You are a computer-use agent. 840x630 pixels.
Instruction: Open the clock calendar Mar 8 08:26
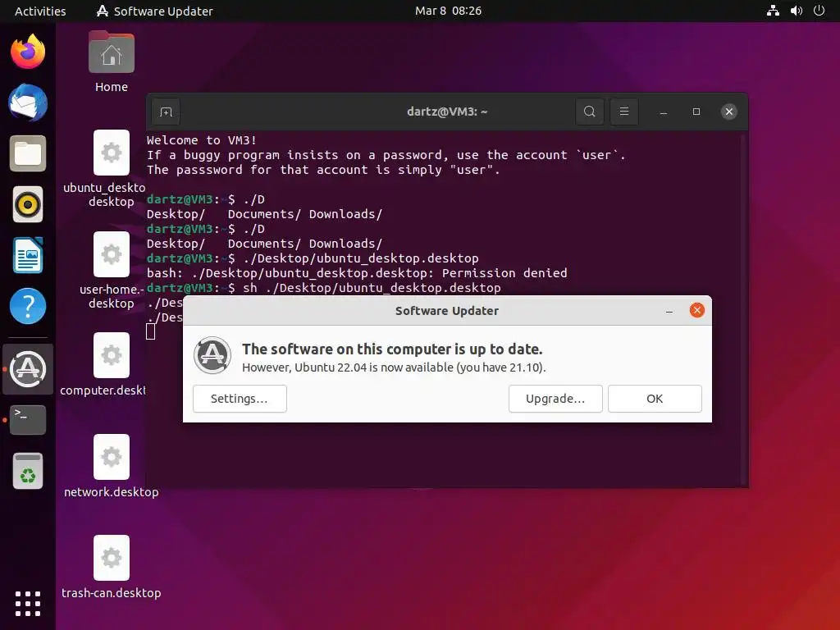point(448,11)
